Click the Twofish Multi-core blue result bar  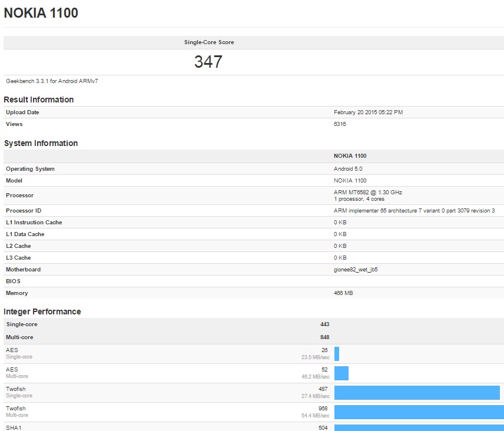[419, 412]
